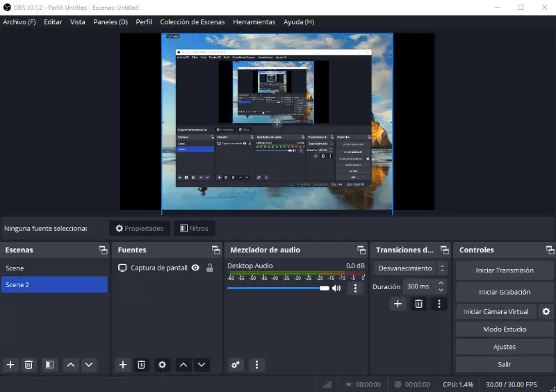Click the streaming timer 00:00:00 in status bar
The width and height of the screenshot is (556, 392).
[368, 384]
